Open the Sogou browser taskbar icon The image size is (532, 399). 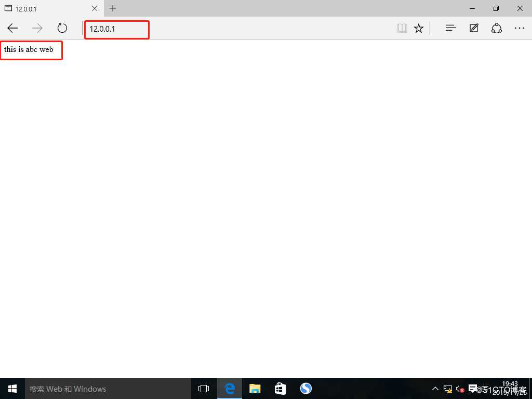pos(305,389)
